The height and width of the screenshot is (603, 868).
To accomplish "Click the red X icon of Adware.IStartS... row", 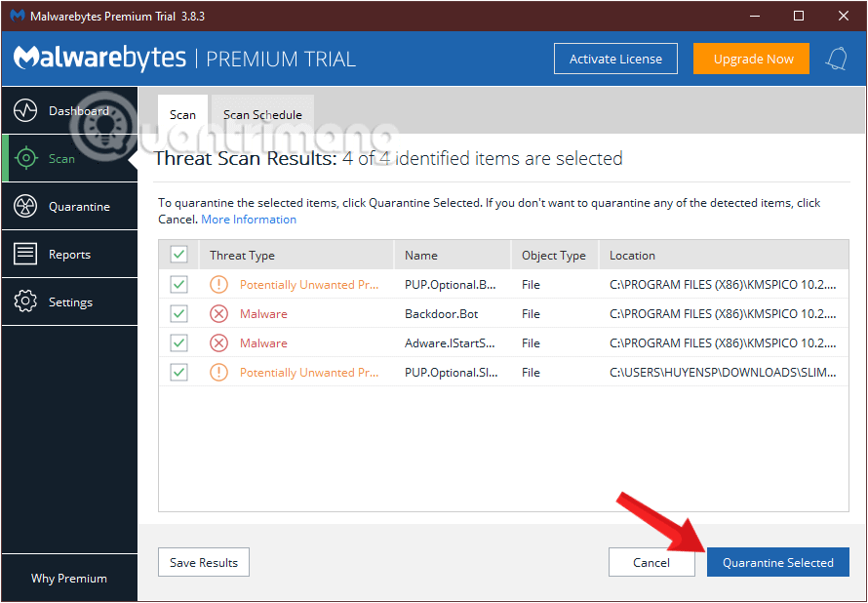I will tap(218, 343).
